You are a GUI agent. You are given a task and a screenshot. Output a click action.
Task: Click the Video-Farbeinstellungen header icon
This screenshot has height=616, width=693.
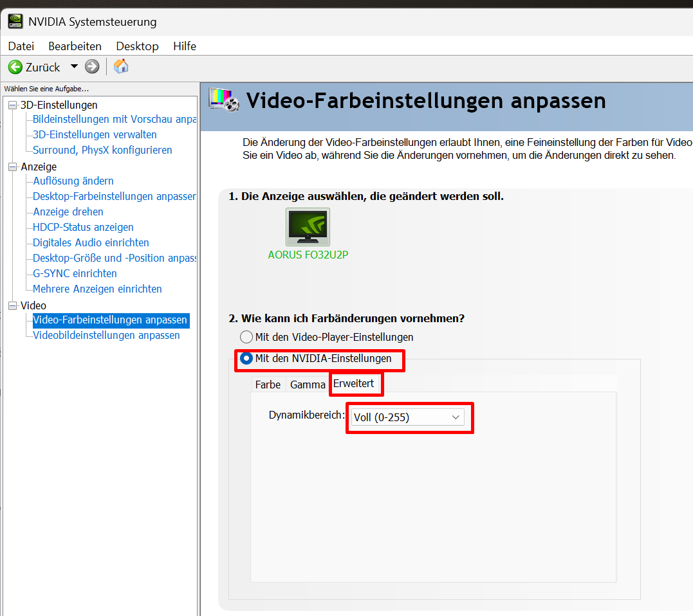coord(224,100)
